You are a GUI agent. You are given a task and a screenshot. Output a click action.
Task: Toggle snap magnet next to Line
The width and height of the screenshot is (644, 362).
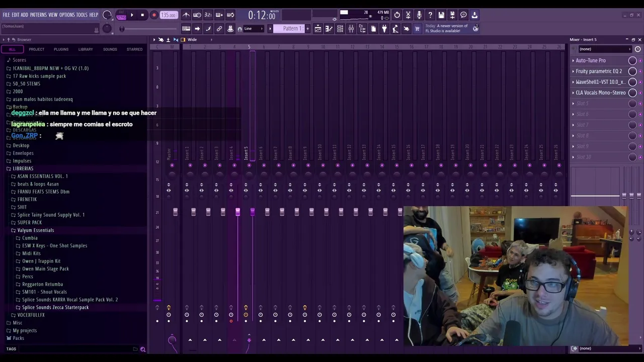tap(239, 29)
